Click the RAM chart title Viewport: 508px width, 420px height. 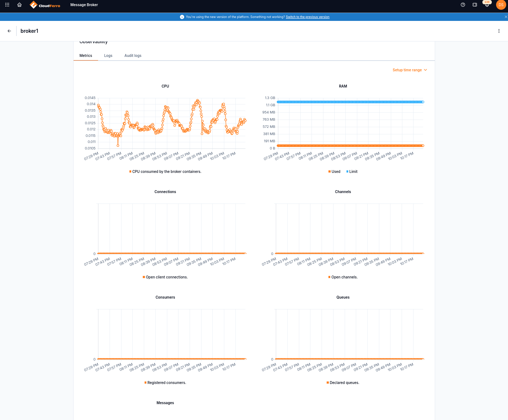(x=343, y=86)
